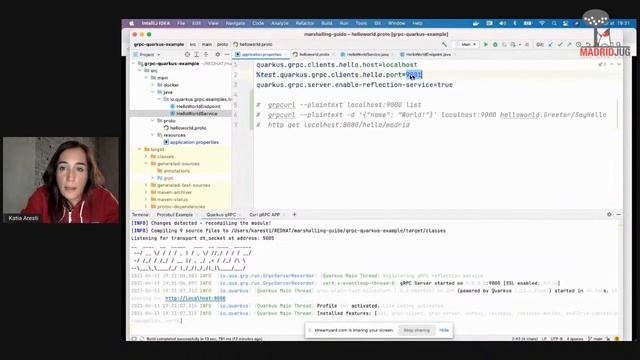Click the helloworld.proto breadcrumb
This screenshot has width=640, height=360.
(253, 44)
